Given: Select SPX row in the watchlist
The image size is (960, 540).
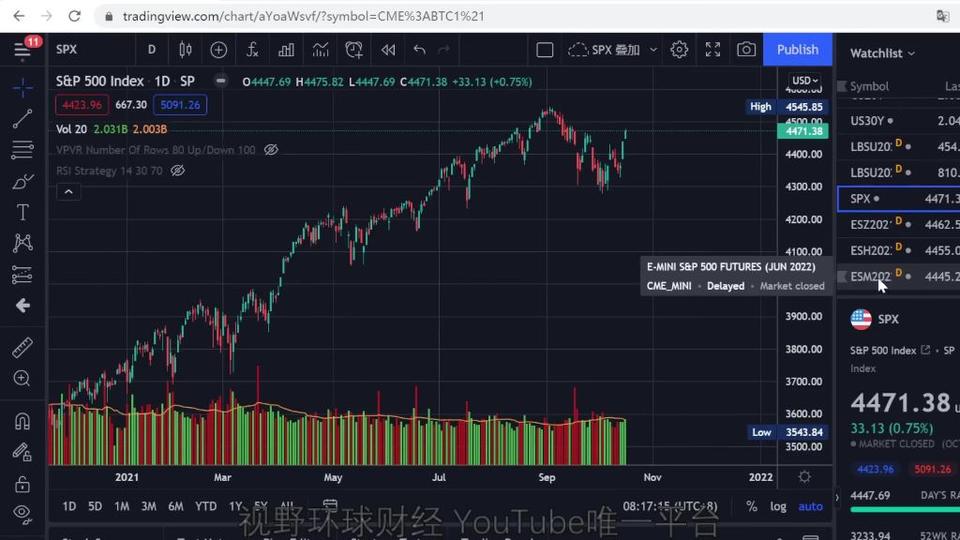Looking at the screenshot, I should 898,199.
